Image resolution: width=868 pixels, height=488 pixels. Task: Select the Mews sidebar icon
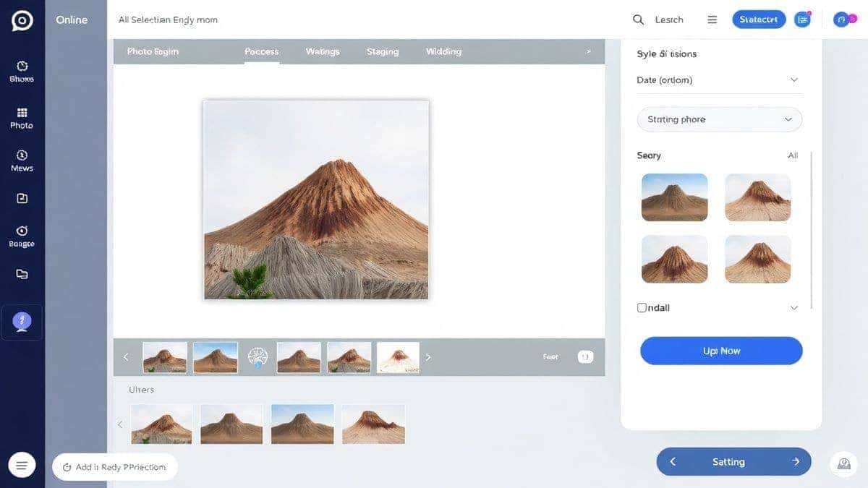[22, 155]
